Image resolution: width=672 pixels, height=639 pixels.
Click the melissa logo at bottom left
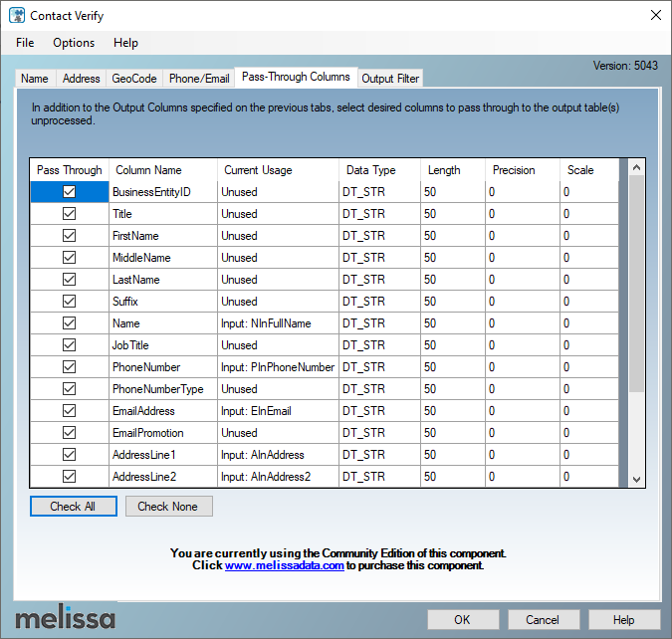pos(65,616)
